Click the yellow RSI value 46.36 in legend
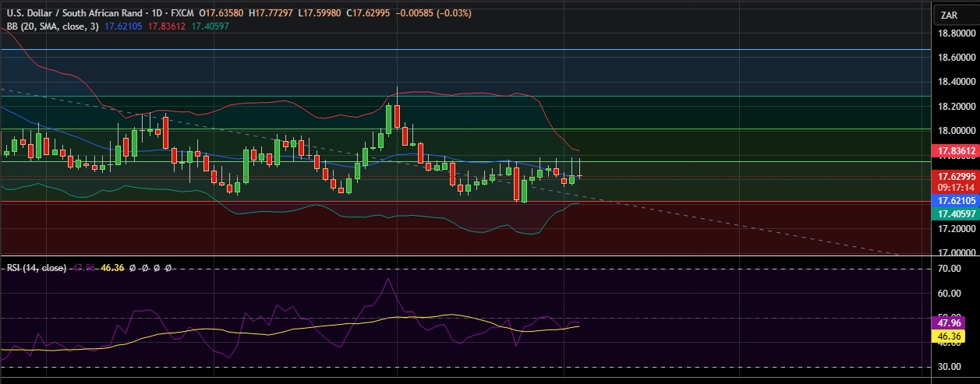The width and height of the screenshot is (980, 384). click(114, 267)
